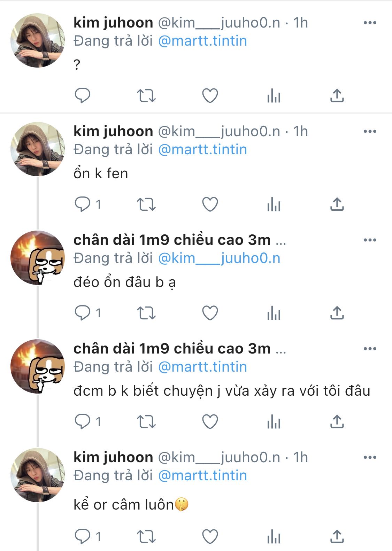This screenshot has width=392, height=551.
Task: Open avatar of "đéo ổn đâu b ạ" author
Action: tap(38, 258)
